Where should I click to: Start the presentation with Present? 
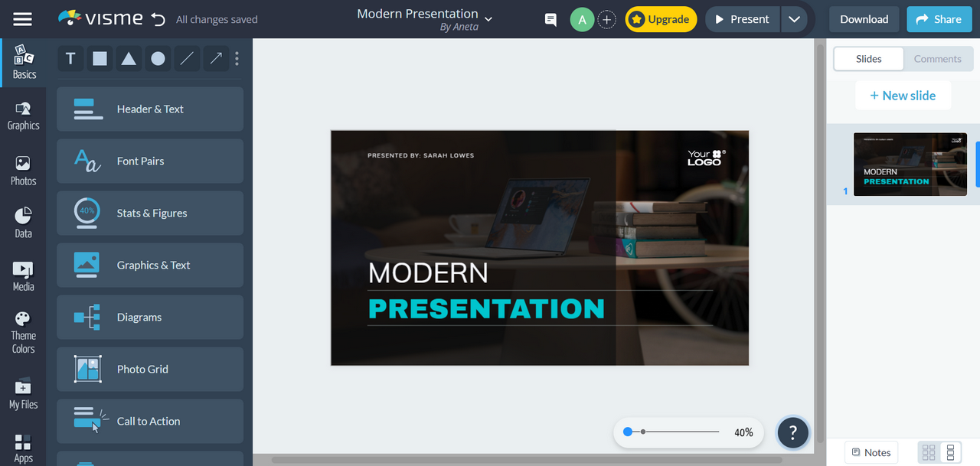(742, 19)
